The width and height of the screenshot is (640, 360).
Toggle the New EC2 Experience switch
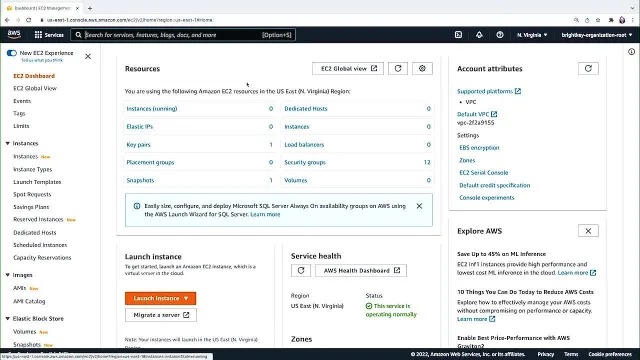click(11, 53)
